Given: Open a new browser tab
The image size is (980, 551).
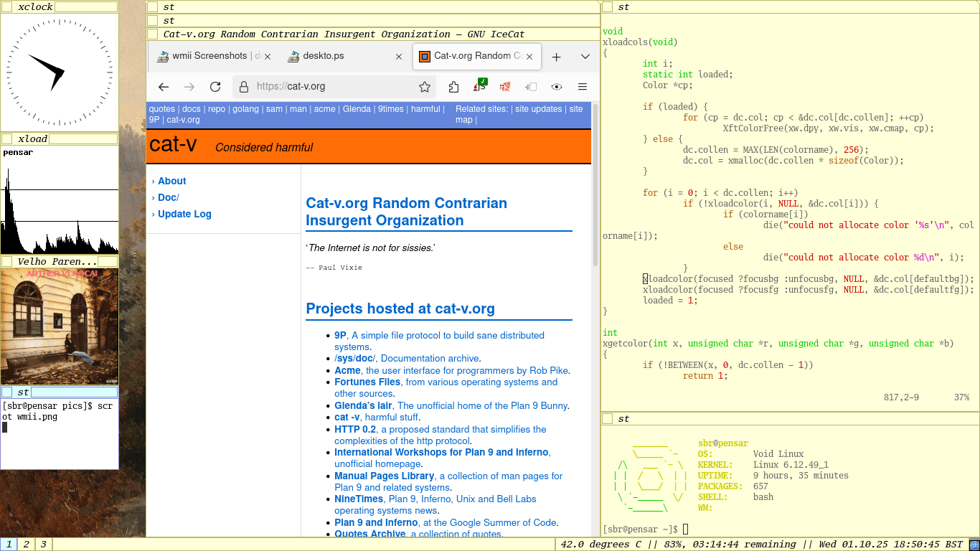Looking at the screenshot, I should click(556, 57).
